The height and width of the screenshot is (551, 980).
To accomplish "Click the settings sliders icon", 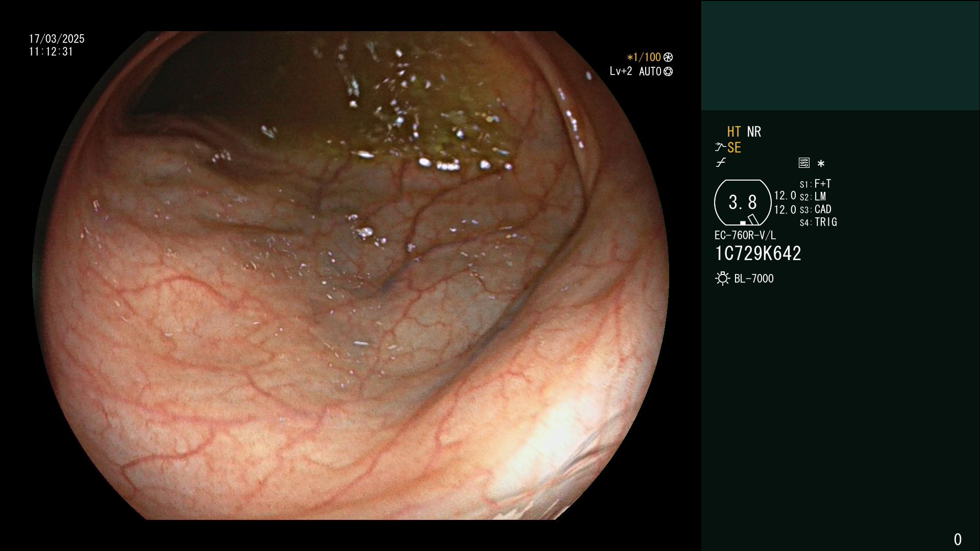I will [804, 163].
